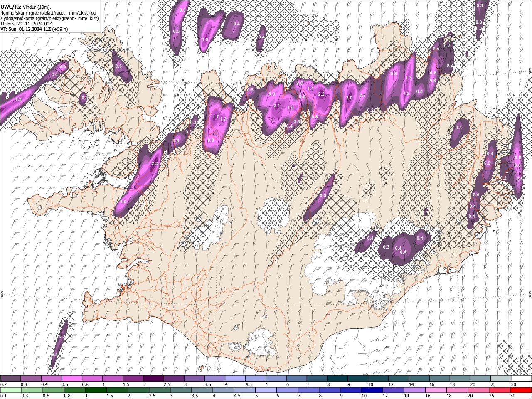This screenshot has width=532, height=399.
Task: Click the light pink rain swatch 16–18
Action: (435, 390)
